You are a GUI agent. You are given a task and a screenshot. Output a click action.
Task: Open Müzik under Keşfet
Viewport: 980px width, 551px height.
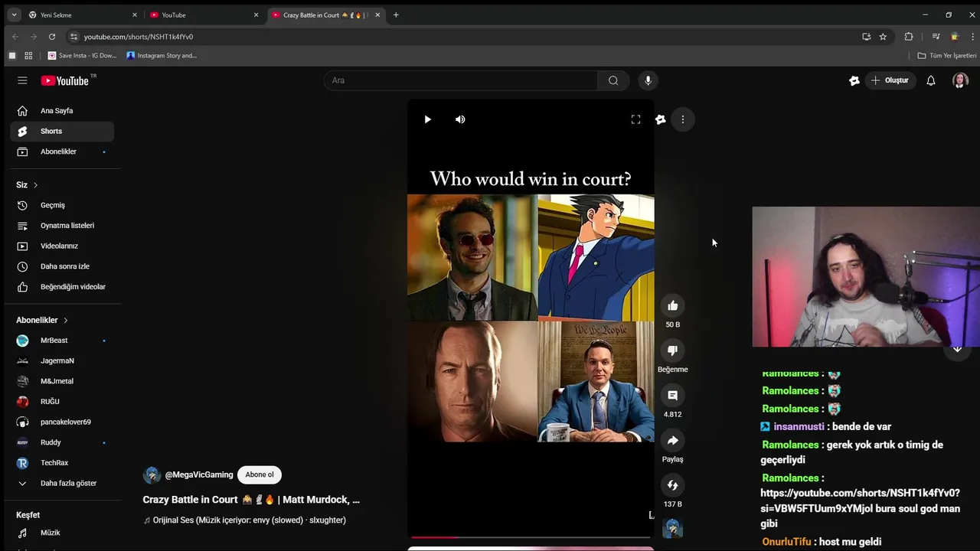(x=62, y=533)
